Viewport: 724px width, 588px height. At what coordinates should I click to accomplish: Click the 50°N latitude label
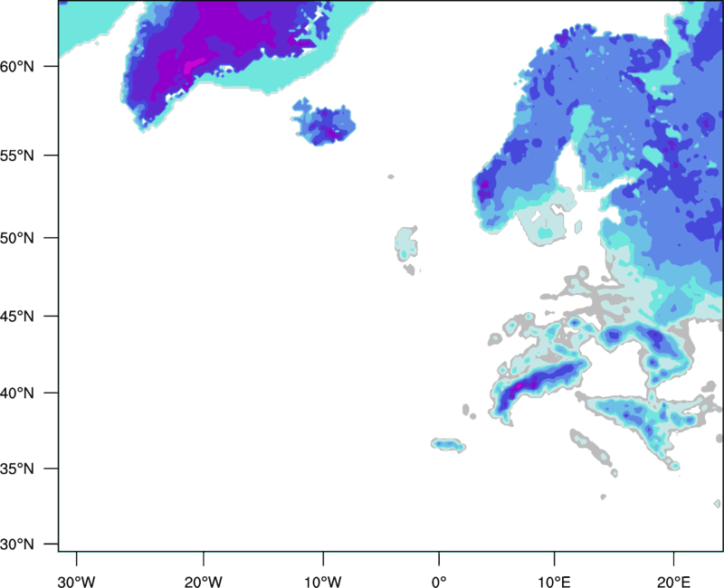(17, 238)
